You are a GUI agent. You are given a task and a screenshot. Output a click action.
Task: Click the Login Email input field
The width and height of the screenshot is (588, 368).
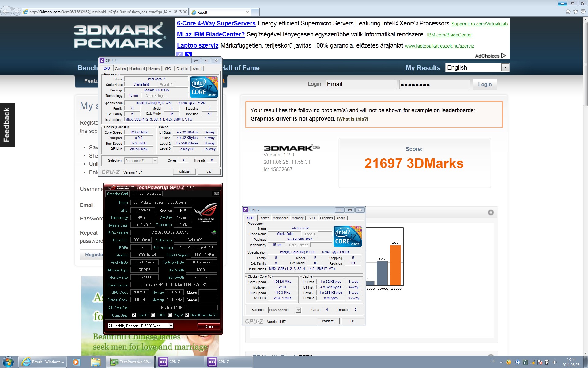pyautogui.click(x=361, y=84)
